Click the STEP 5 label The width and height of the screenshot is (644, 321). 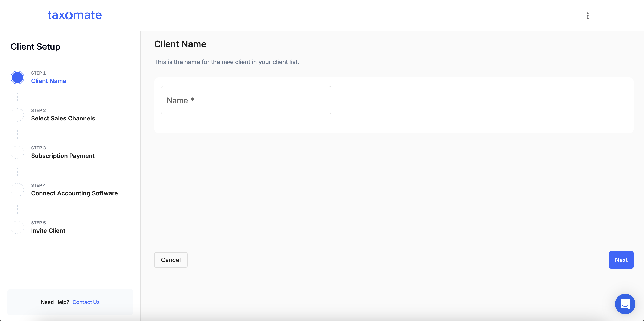coord(38,223)
